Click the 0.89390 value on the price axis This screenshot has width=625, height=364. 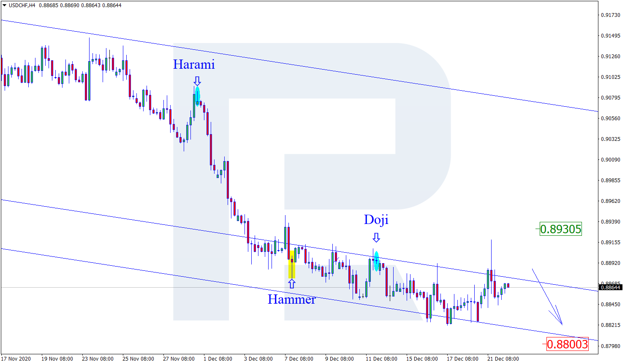(x=611, y=222)
